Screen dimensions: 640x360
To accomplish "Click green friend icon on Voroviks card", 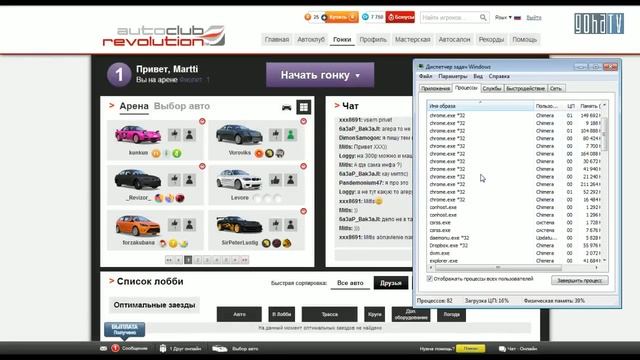I will [x=291, y=135].
